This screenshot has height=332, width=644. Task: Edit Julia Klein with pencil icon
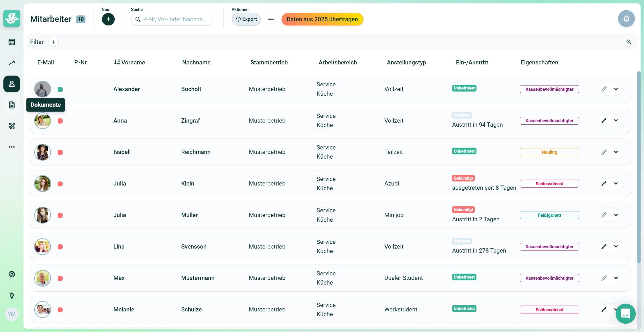click(604, 183)
